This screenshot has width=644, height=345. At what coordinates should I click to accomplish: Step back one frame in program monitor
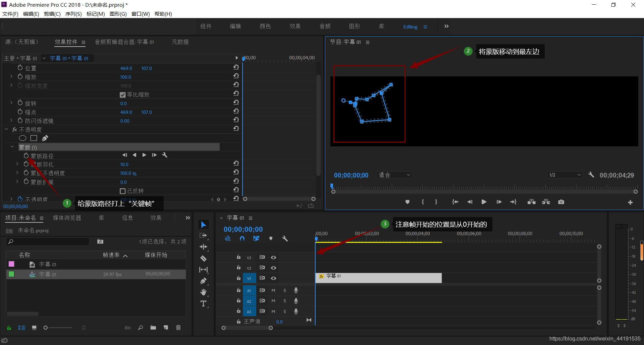[x=470, y=202]
